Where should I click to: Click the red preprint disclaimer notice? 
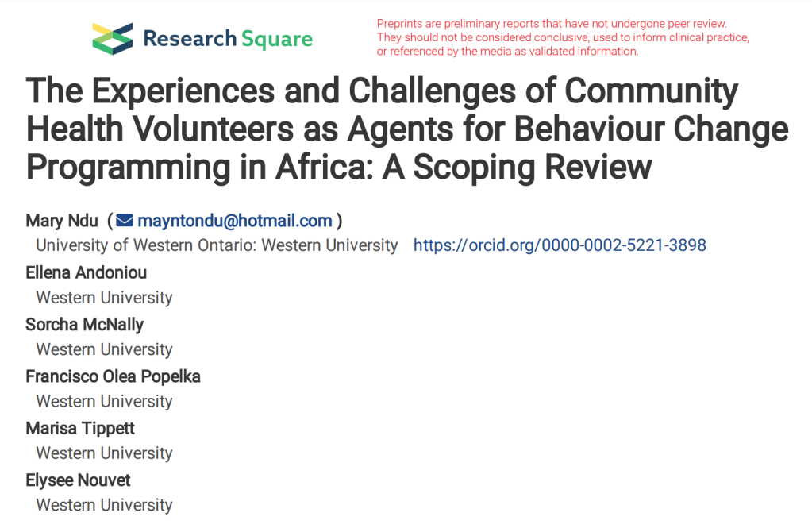click(563, 37)
